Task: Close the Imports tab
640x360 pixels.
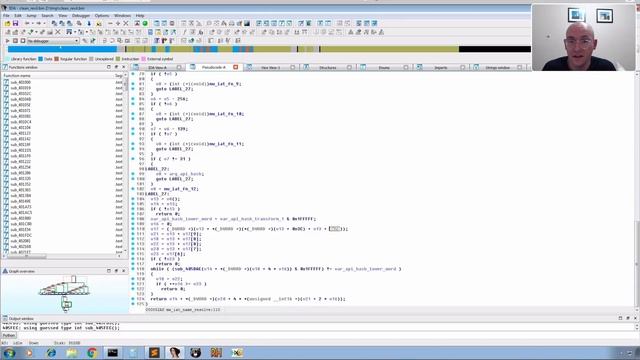Action: click(462, 67)
